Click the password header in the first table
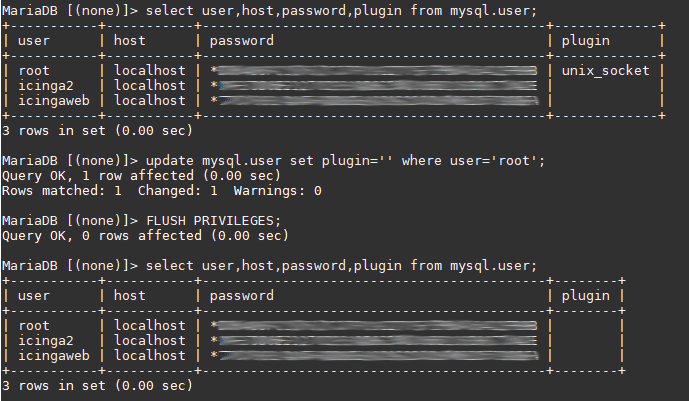 (x=241, y=41)
